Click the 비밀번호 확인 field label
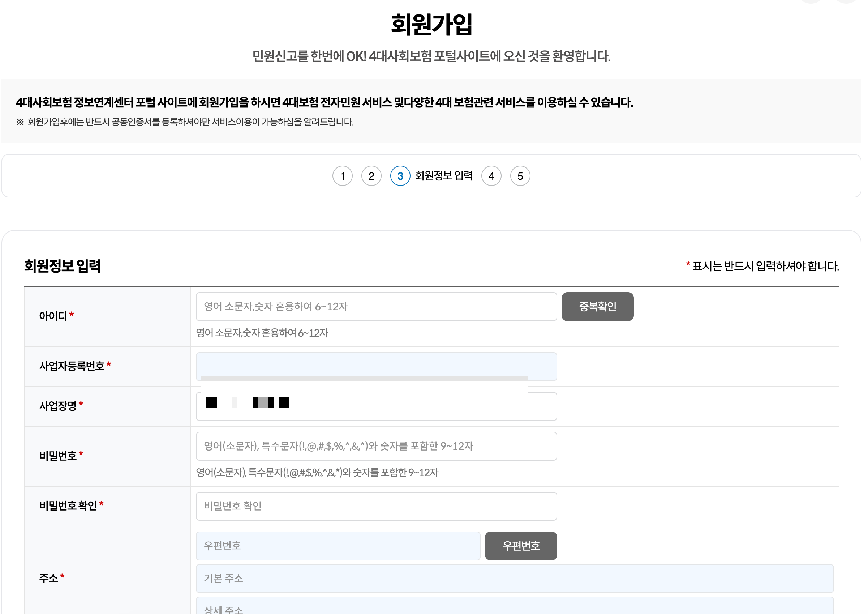Viewport: 868px width, 614px height. point(68,506)
